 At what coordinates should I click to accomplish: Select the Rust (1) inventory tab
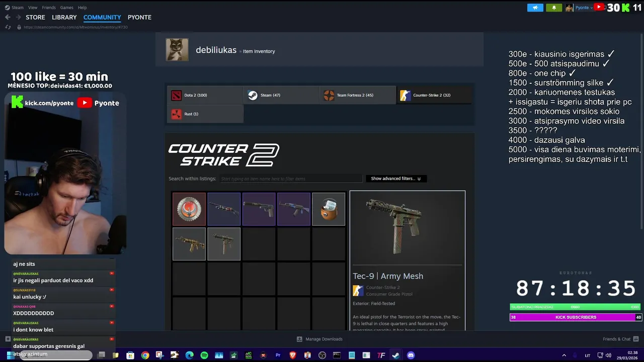205,114
